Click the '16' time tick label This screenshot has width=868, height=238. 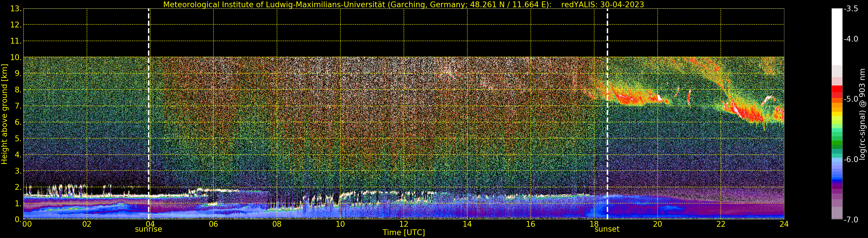[531, 224]
